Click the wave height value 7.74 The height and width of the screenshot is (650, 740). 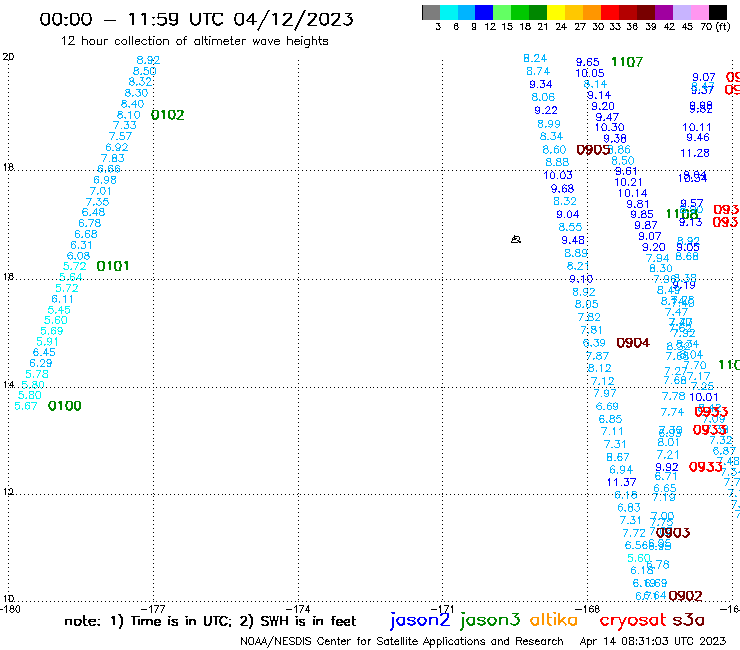(x=673, y=412)
